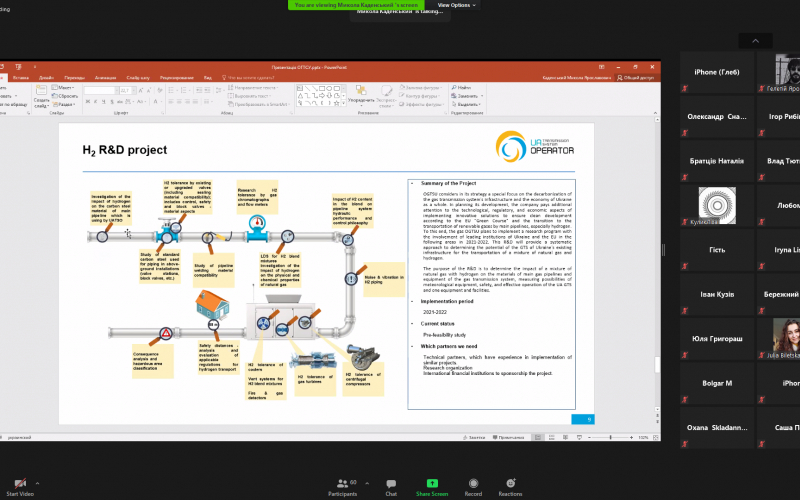Switch to Slide Sorter view in the status bar
The image size is (800, 500).
click(552, 437)
